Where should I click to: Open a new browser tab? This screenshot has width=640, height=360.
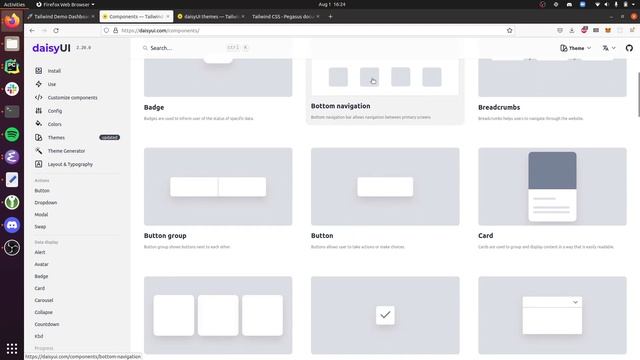pyautogui.click(x=330, y=17)
